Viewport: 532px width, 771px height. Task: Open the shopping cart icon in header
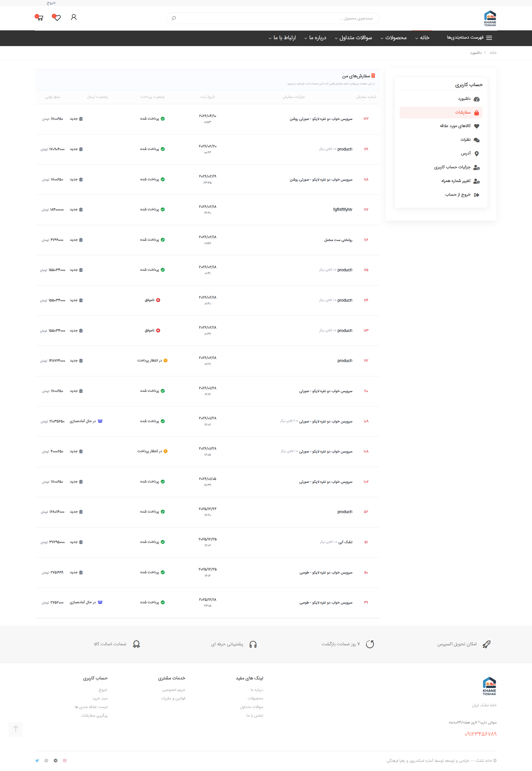(39, 17)
